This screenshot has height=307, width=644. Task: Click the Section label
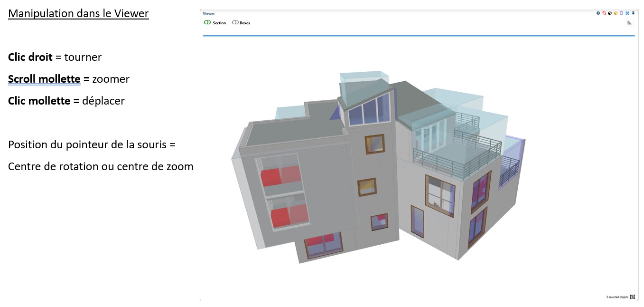coord(219,23)
